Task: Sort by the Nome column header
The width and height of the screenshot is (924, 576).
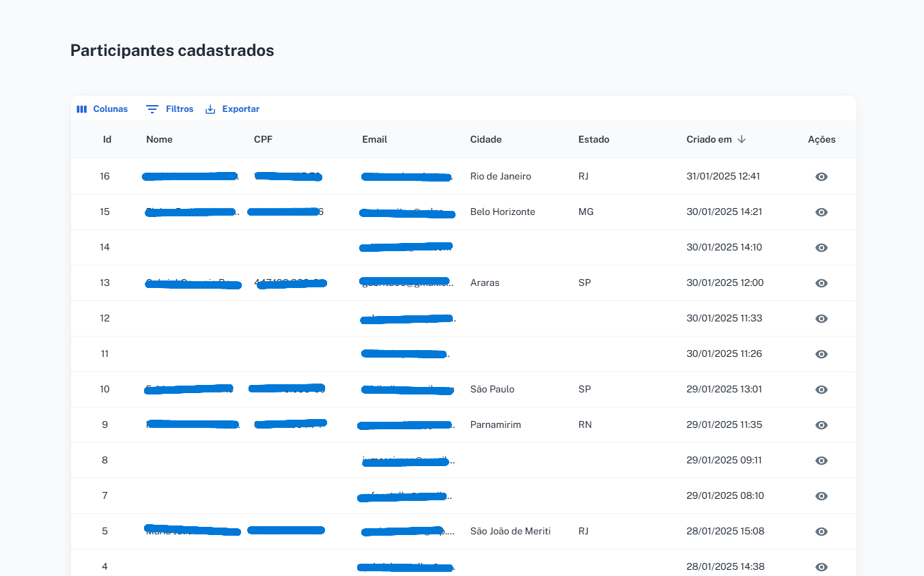Action: [159, 139]
